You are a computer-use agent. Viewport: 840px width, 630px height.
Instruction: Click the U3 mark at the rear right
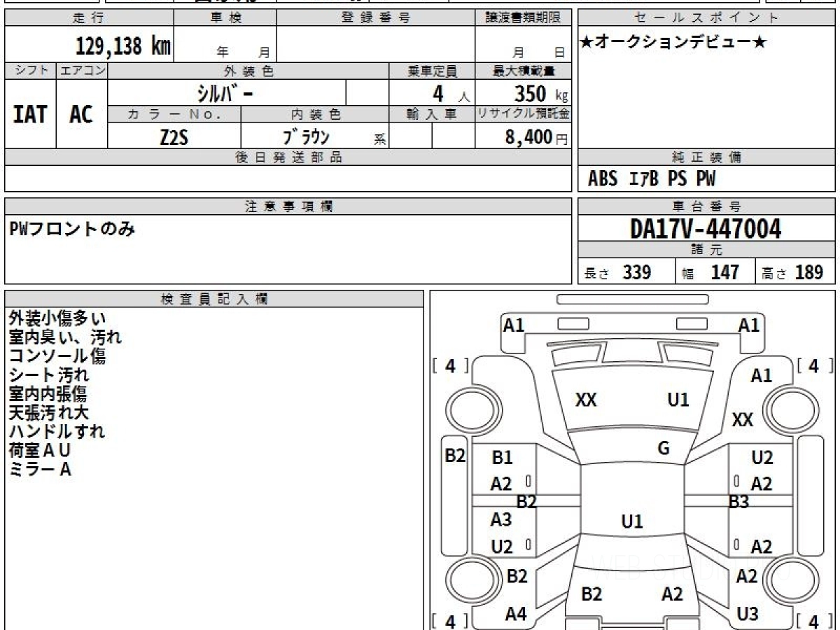(x=748, y=614)
